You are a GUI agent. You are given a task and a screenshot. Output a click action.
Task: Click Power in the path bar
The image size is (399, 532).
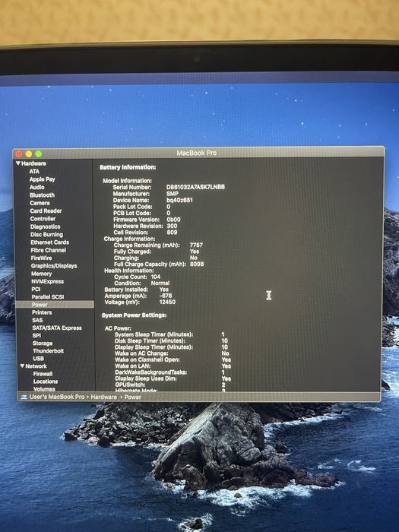[133, 397]
